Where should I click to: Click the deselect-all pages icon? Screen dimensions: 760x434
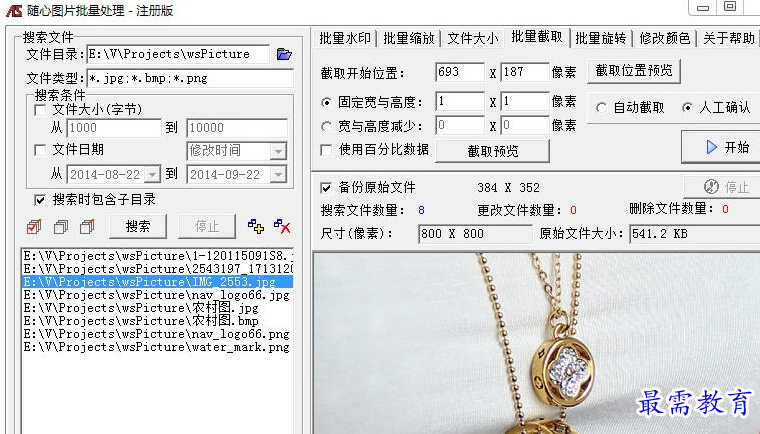61,226
